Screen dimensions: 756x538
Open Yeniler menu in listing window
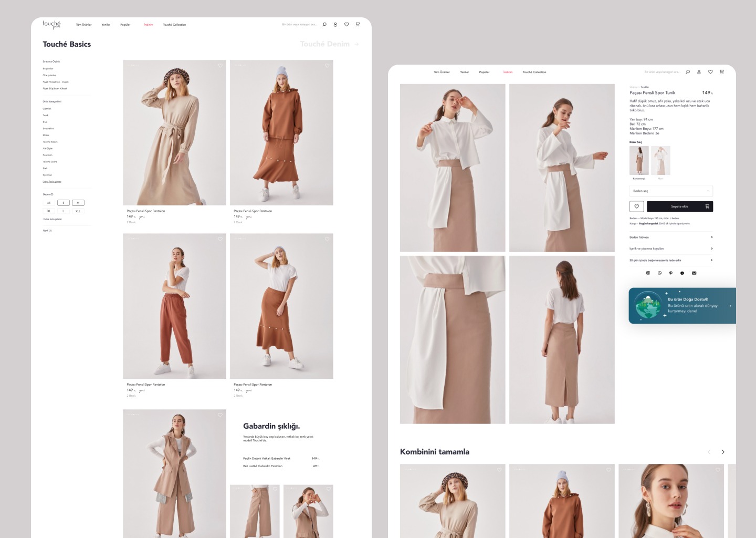[106, 25]
